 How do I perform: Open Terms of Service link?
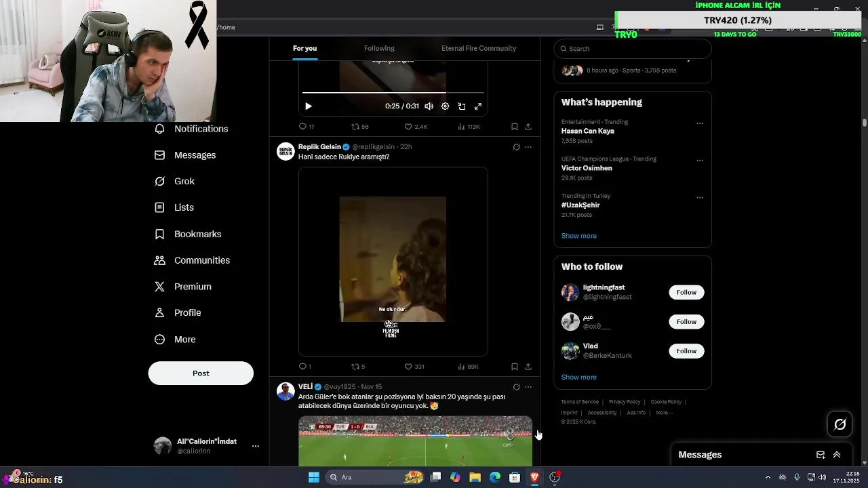tap(580, 402)
